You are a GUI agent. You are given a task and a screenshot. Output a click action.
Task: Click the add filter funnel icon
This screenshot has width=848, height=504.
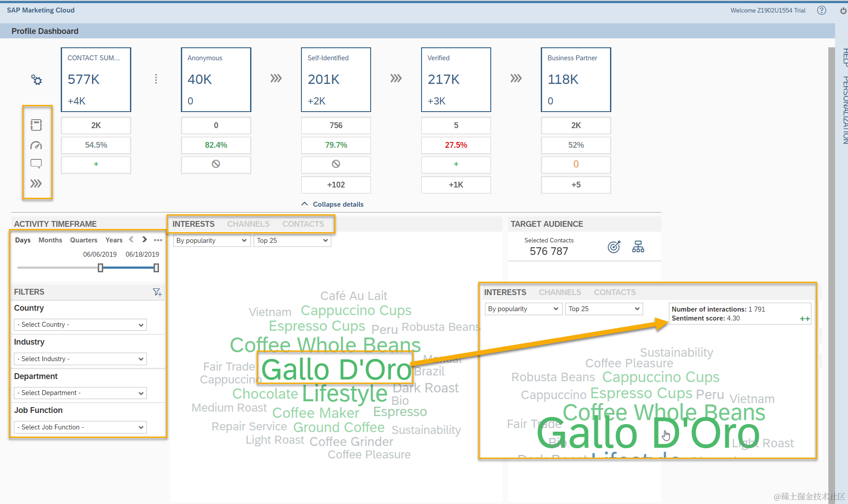[x=157, y=292]
